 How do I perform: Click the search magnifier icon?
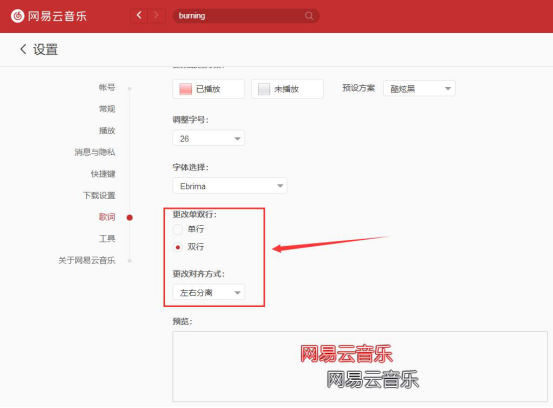(309, 16)
